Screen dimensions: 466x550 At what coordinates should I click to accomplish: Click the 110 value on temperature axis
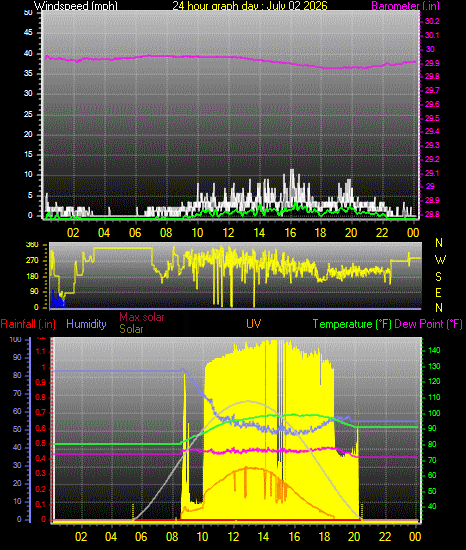[434, 397]
